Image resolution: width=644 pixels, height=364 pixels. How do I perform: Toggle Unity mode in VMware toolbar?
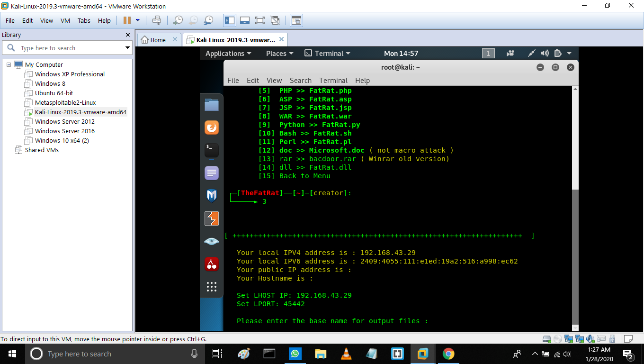click(275, 20)
